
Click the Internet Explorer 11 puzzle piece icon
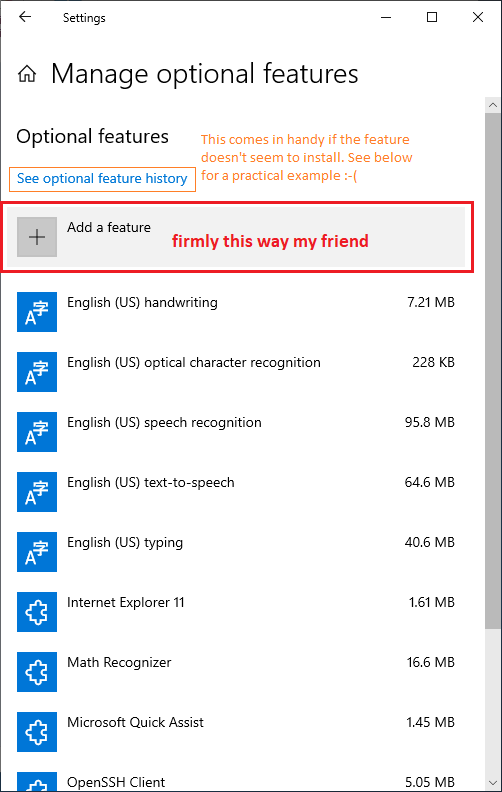[37, 612]
